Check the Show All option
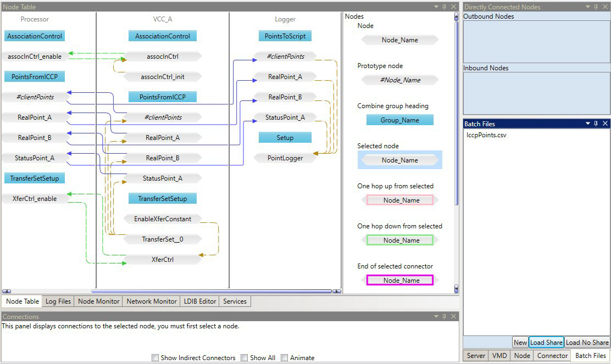 pos(244,357)
